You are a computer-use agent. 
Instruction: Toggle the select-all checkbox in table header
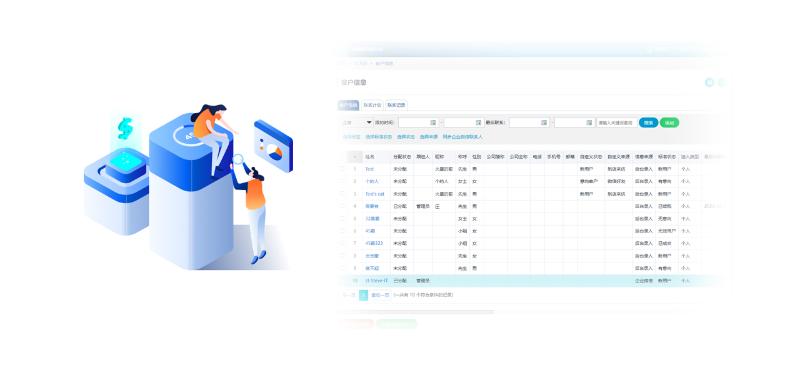343,157
